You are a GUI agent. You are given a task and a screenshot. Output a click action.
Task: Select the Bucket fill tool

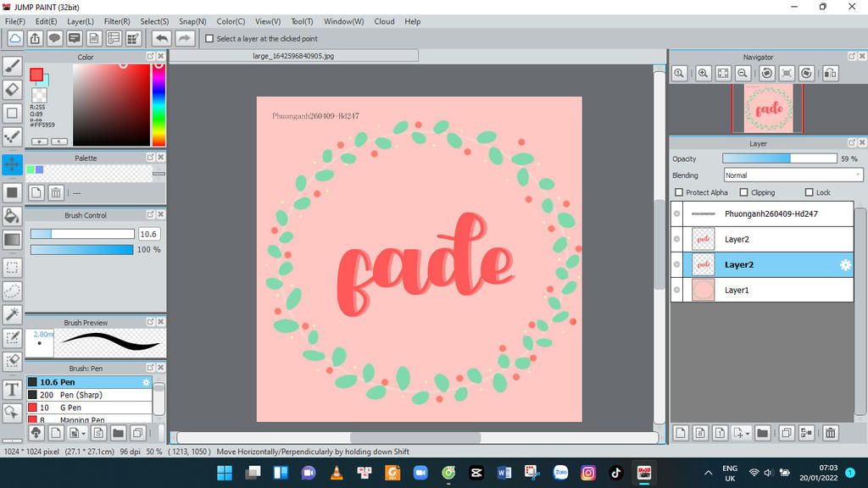point(12,216)
